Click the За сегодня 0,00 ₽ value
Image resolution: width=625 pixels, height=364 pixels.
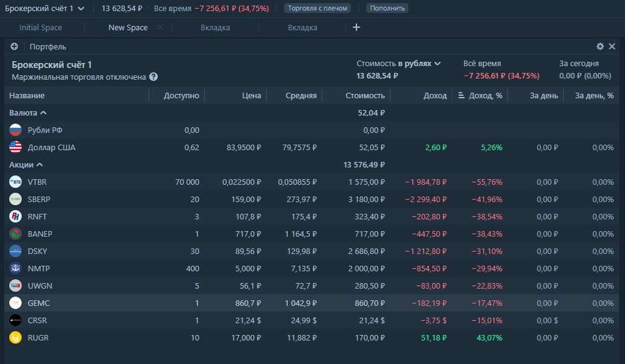pyautogui.click(x=585, y=75)
